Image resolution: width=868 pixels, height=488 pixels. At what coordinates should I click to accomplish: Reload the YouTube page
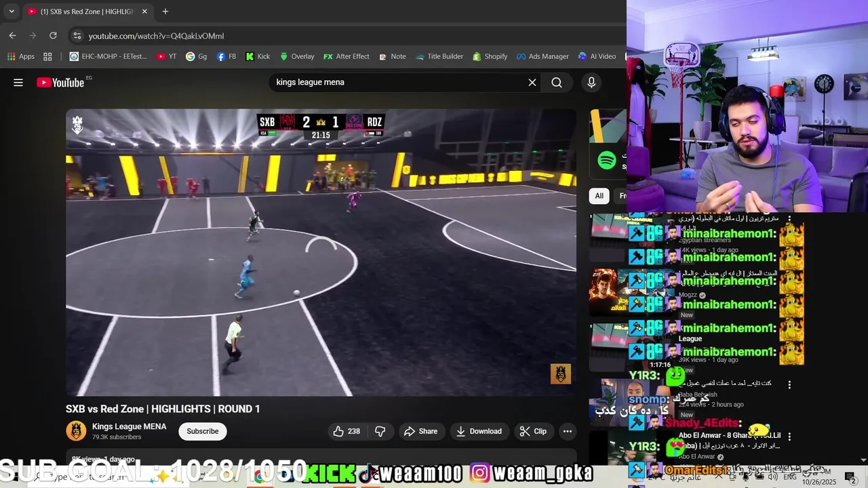(x=53, y=35)
